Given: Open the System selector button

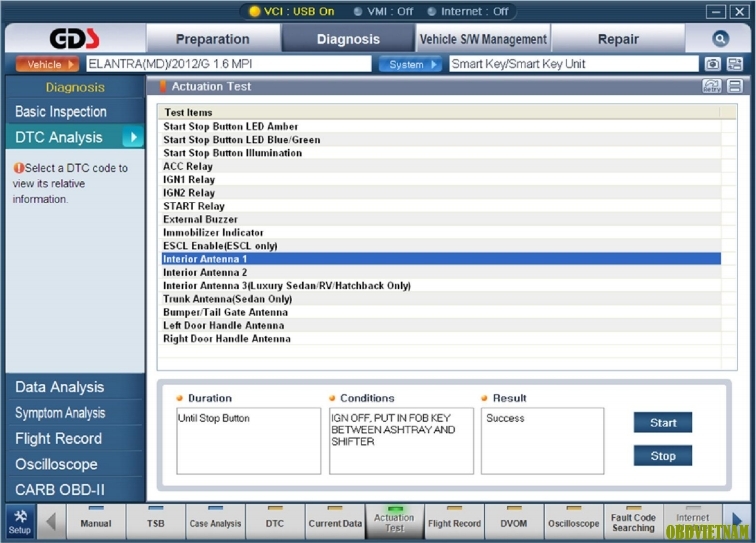Looking at the screenshot, I should pos(410,64).
